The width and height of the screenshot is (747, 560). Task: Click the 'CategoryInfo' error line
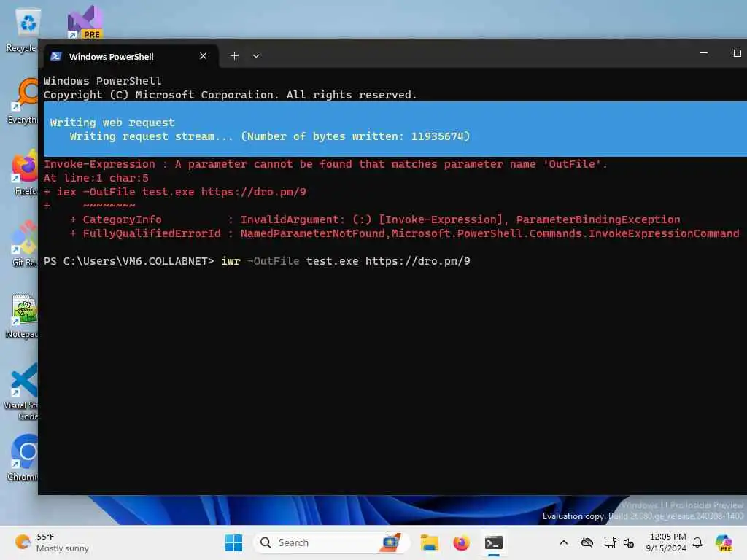tap(376, 219)
